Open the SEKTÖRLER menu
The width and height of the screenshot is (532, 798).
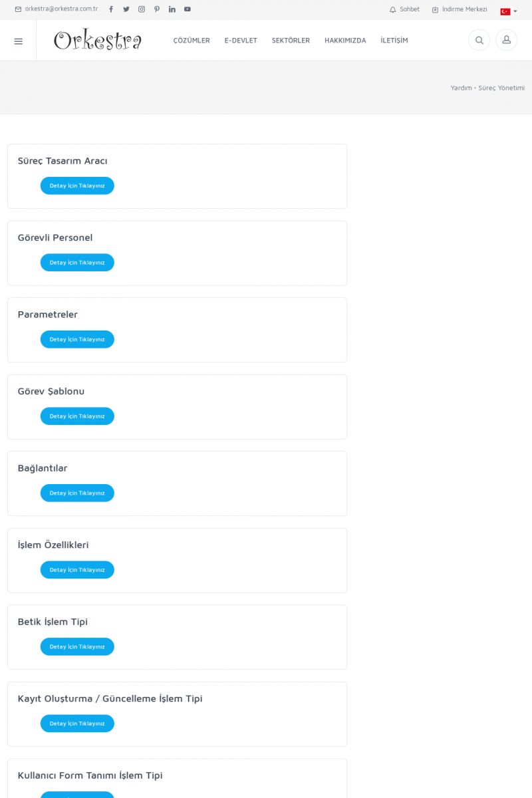pyautogui.click(x=291, y=41)
